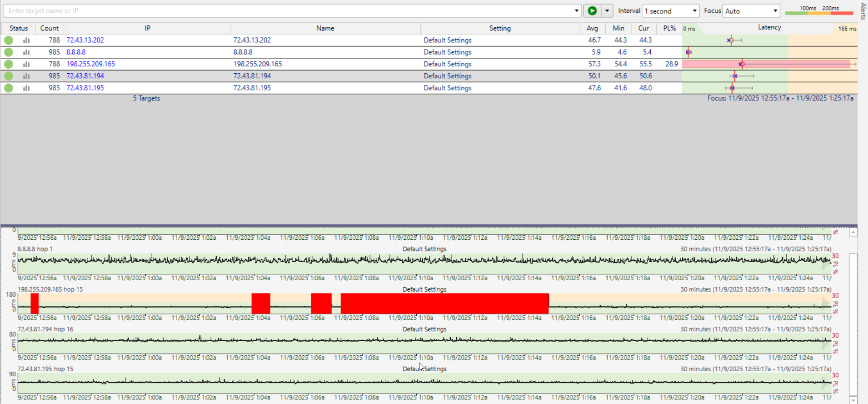
Task: Click the status circle for 72.43.81.195
Action: coord(9,88)
